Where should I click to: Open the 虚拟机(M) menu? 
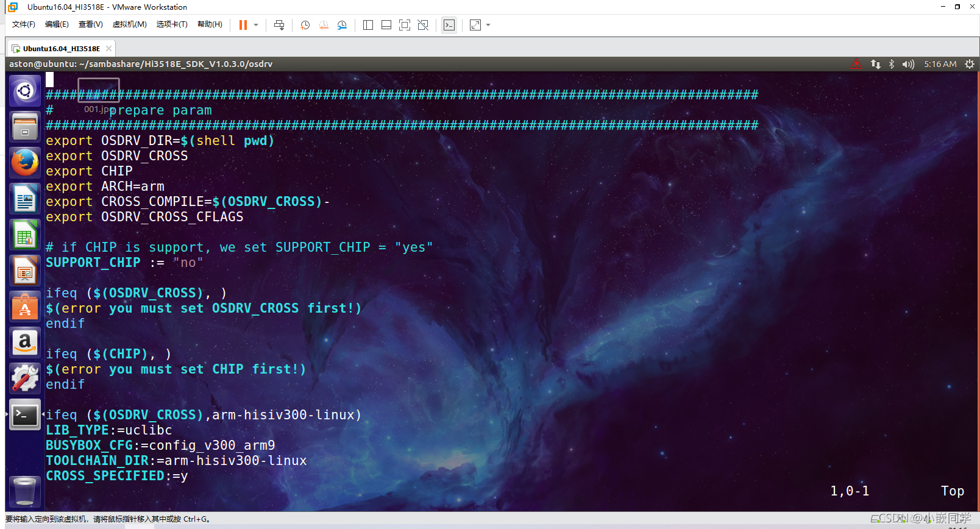coord(129,24)
